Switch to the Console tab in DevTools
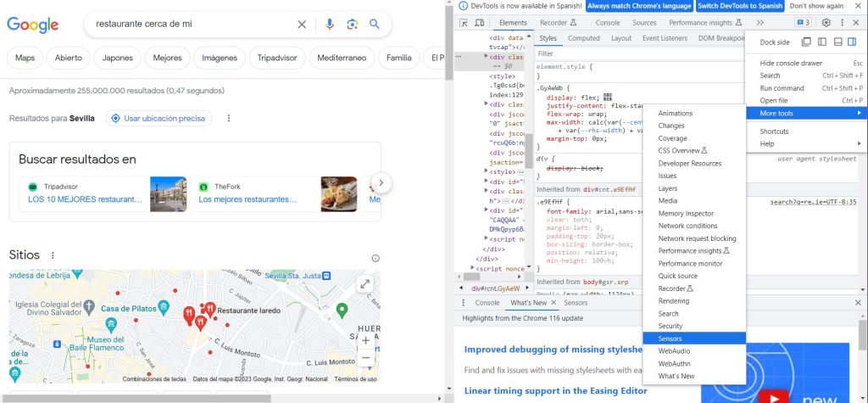The width and height of the screenshot is (868, 403). (607, 23)
